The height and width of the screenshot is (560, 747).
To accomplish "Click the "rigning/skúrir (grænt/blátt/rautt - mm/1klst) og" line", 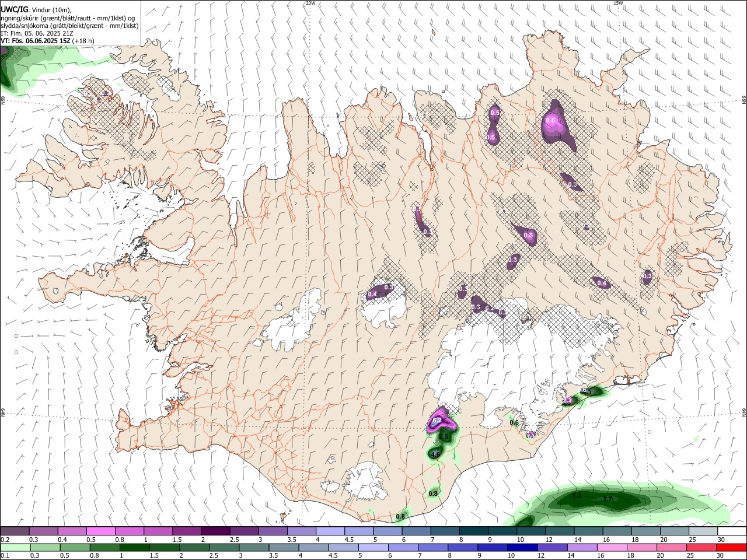I will 68,18.
